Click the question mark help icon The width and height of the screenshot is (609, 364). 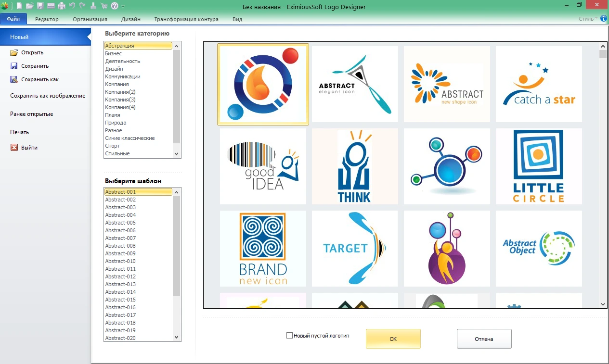(x=115, y=6)
